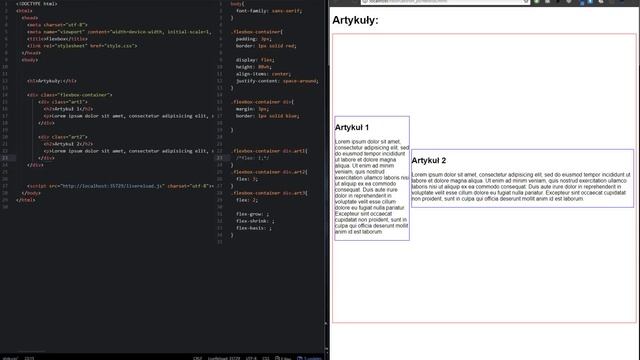This screenshot has width=640, height=360.
Task: Click the "justify-content: space-around;" line
Action: (x=277, y=81)
